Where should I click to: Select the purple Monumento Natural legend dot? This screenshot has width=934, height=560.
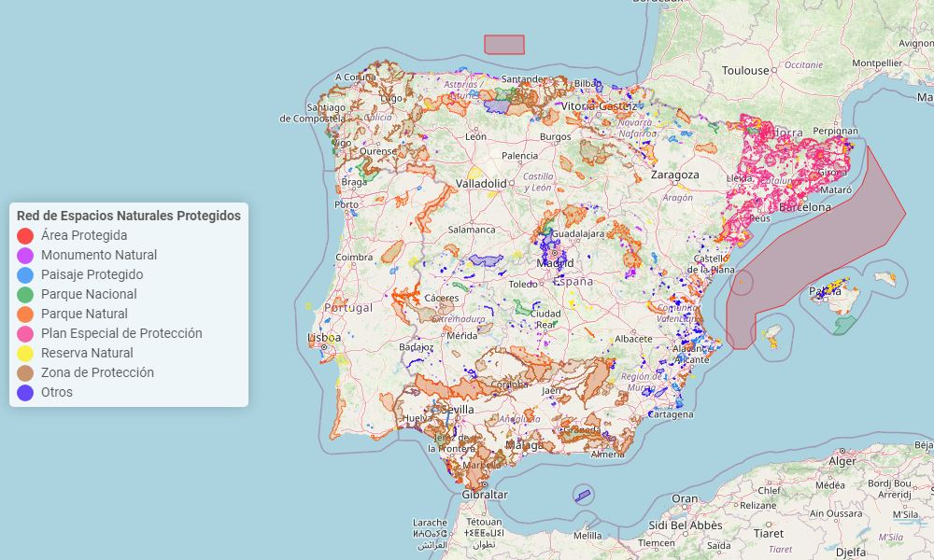(x=26, y=255)
